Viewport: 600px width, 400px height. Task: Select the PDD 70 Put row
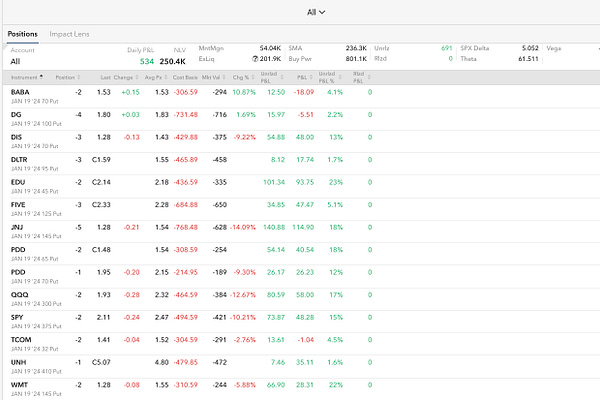pyautogui.click(x=301, y=276)
